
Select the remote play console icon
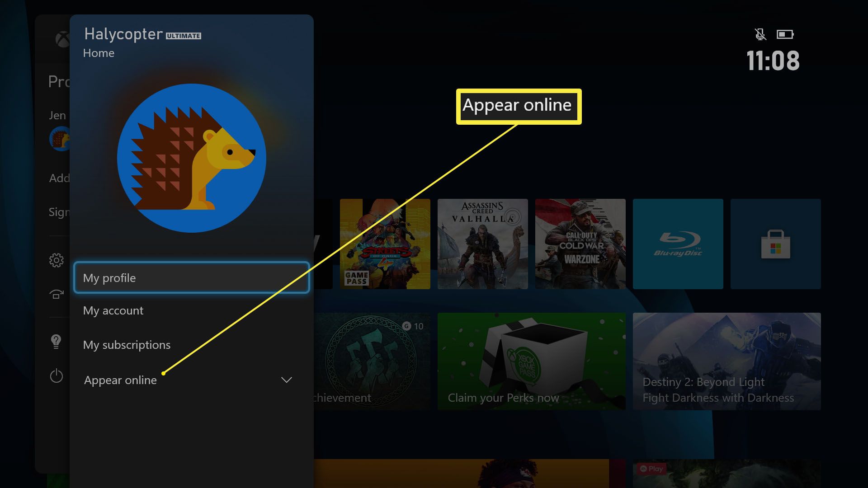[x=57, y=294]
